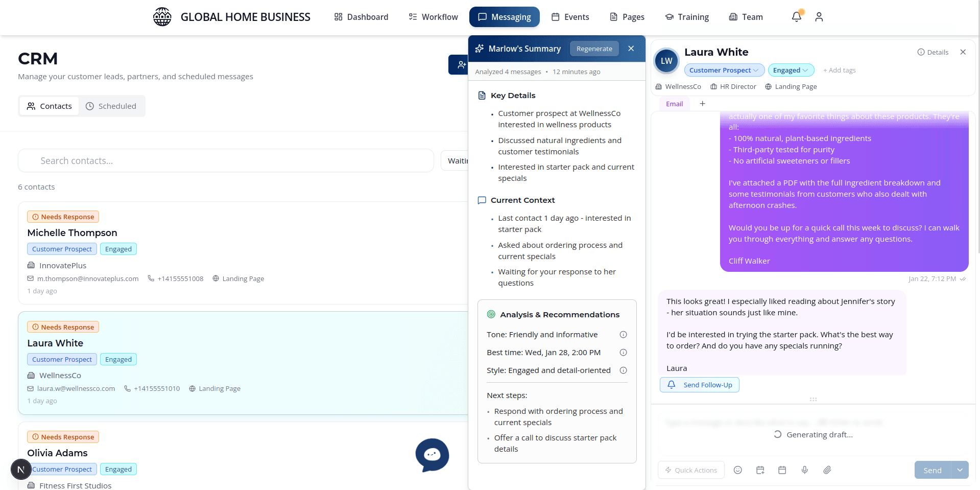View Details for Laura White via info icon
The image size is (980, 490).
click(933, 52)
